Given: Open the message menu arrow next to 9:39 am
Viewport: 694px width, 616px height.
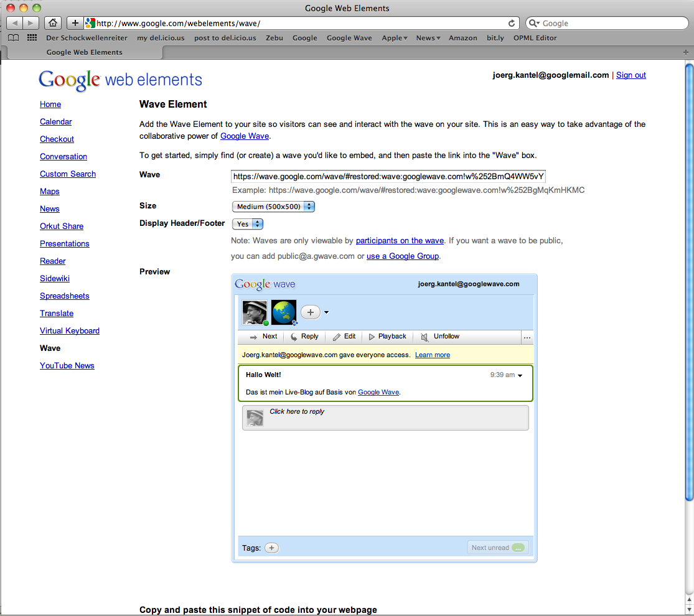Looking at the screenshot, I should point(520,375).
